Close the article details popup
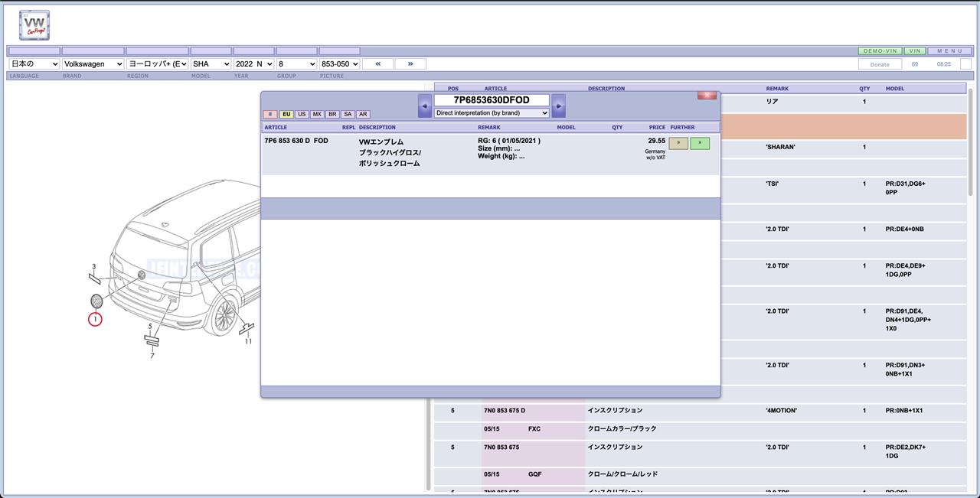This screenshot has width=980, height=498. click(x=707, y=96)
